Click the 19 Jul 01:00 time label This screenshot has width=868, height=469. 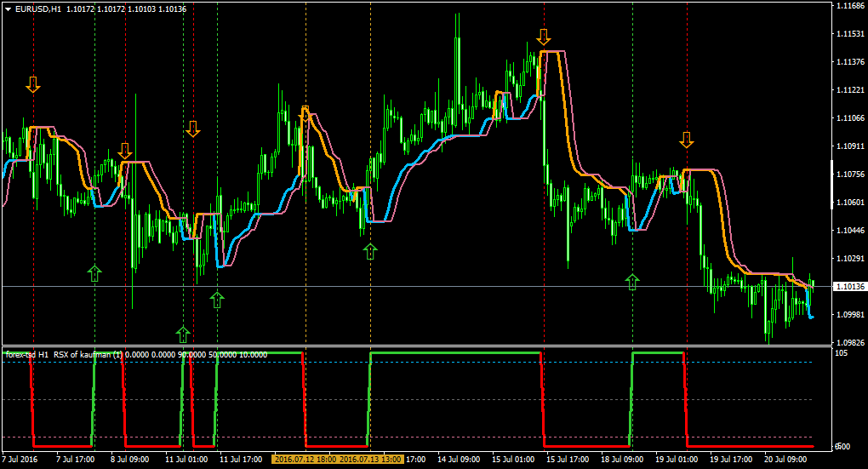(677, 460)
